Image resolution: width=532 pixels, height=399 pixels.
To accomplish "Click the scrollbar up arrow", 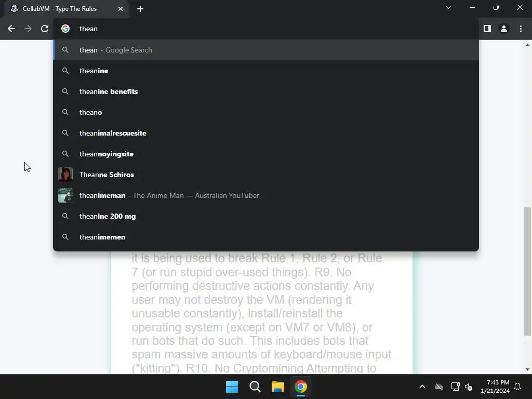I will coord(528,45).
